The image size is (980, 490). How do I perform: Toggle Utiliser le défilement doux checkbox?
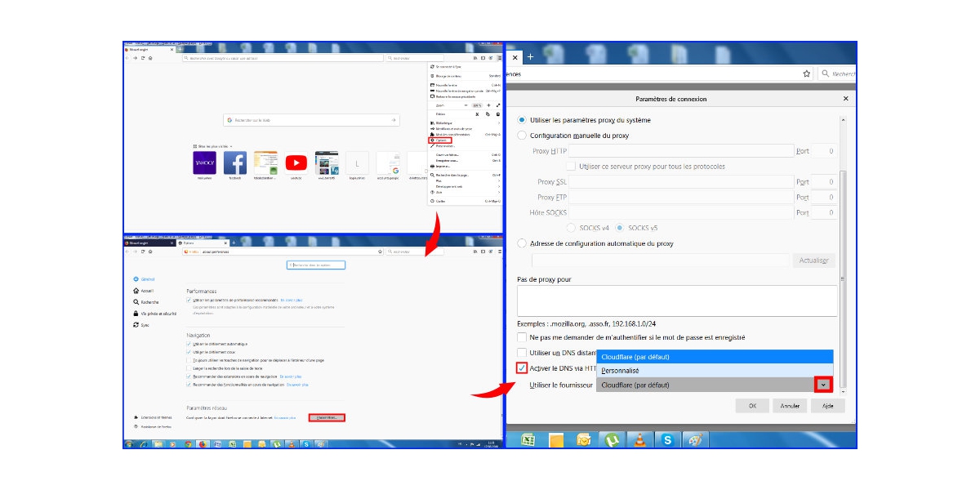[189, 352]
